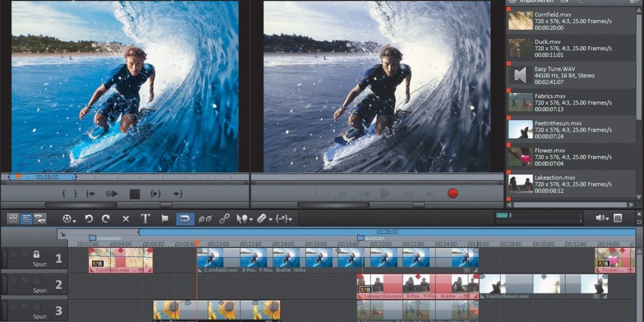The height and width of the screenshot is (322, 644).
Task: Select Fabrics.mxv in media pool
Action: click(571, 103)
